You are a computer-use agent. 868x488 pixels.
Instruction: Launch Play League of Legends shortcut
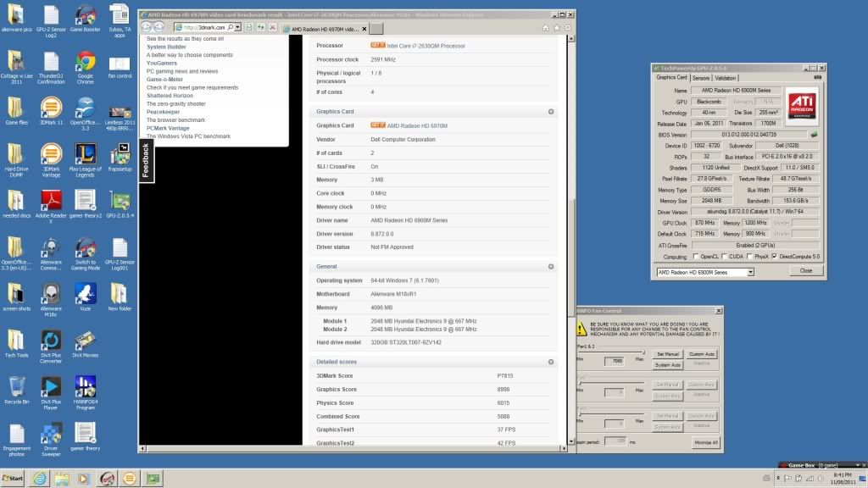coord(86,160)
